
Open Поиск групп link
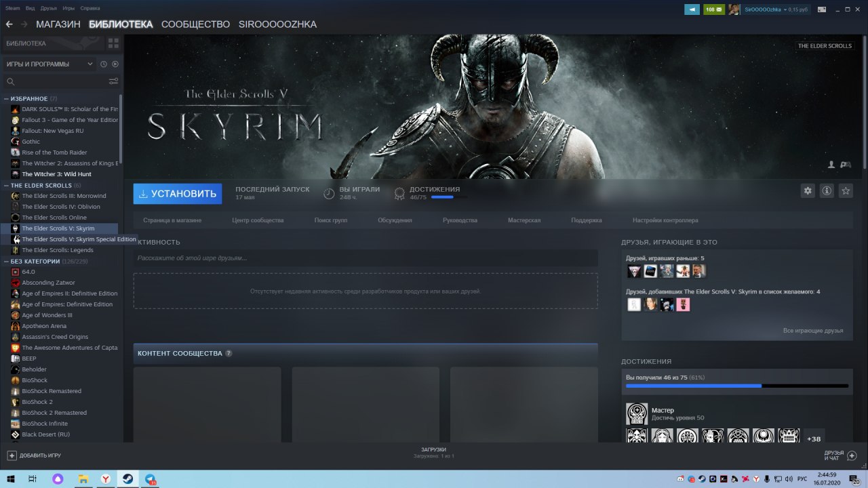(331, 220)
